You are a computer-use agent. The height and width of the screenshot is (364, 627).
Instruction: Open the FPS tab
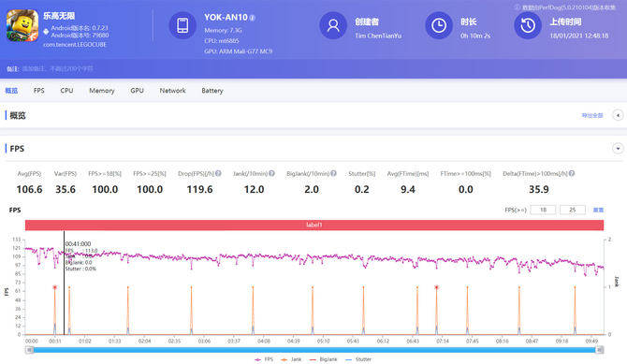coord(38,91)
